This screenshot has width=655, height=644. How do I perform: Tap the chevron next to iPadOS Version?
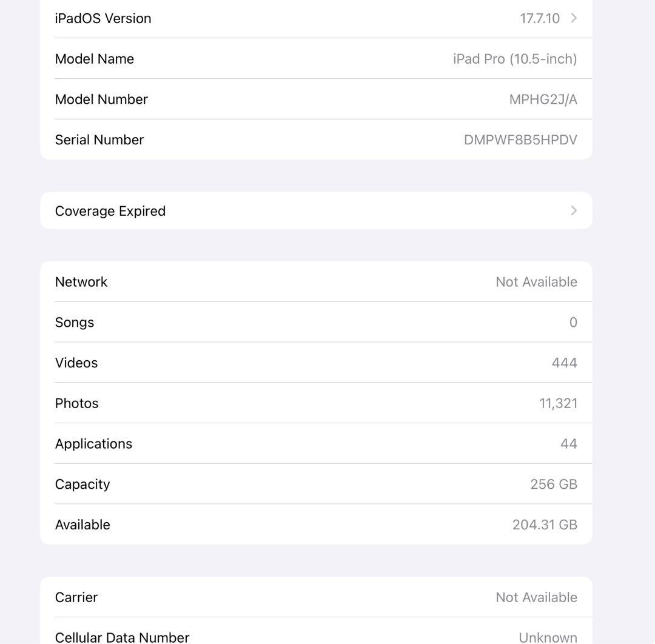coord(573,18)
